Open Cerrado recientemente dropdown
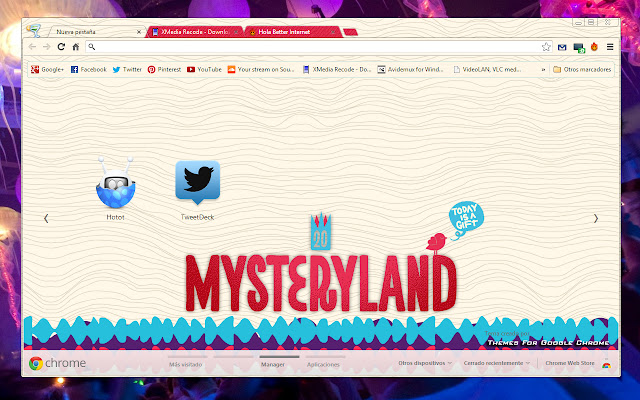This screenshot has height=400, width=640. coord(497,363)
